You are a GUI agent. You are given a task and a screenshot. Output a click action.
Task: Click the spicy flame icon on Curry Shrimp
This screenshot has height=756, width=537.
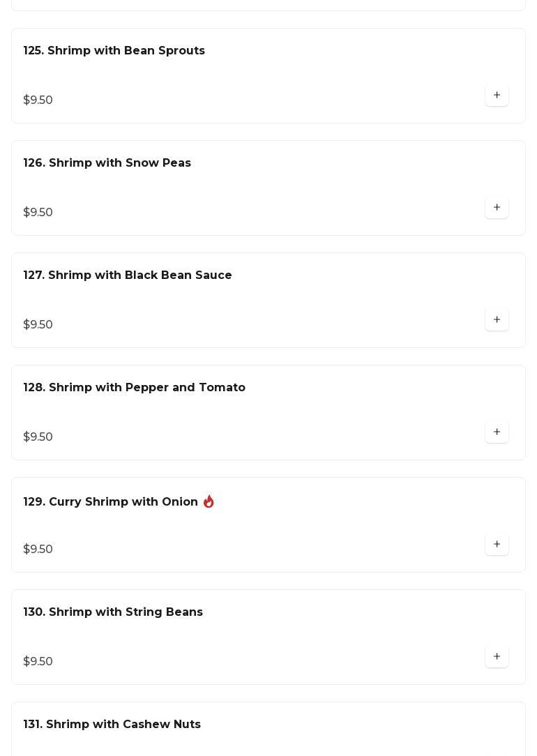coord(209,501)
